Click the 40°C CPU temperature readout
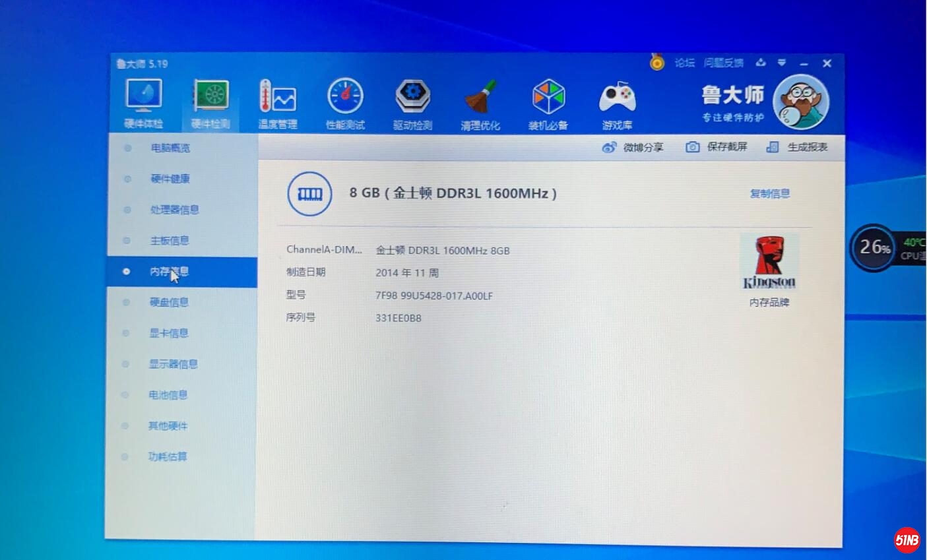This screenshot has width=927, height=560. tap(914, 242)
